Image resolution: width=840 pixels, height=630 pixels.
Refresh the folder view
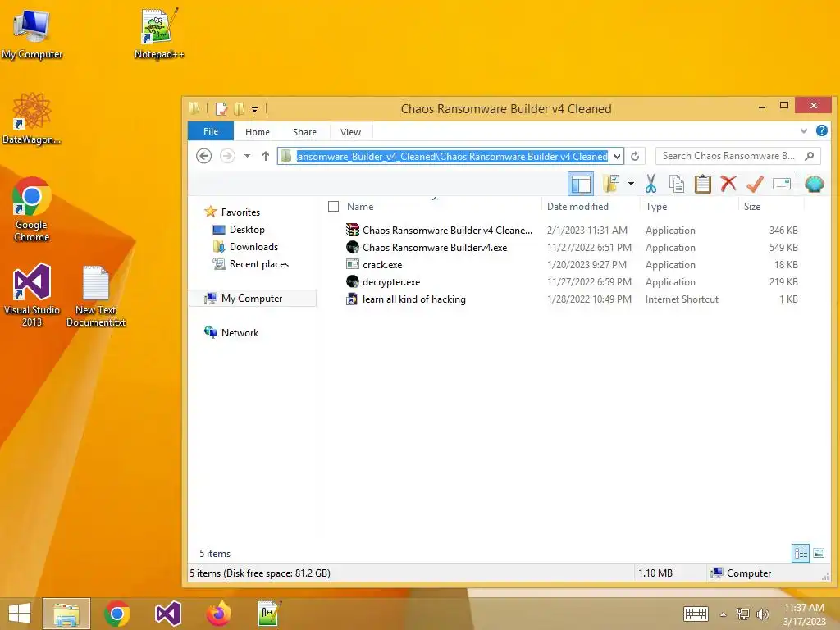(x=635, y=156)
